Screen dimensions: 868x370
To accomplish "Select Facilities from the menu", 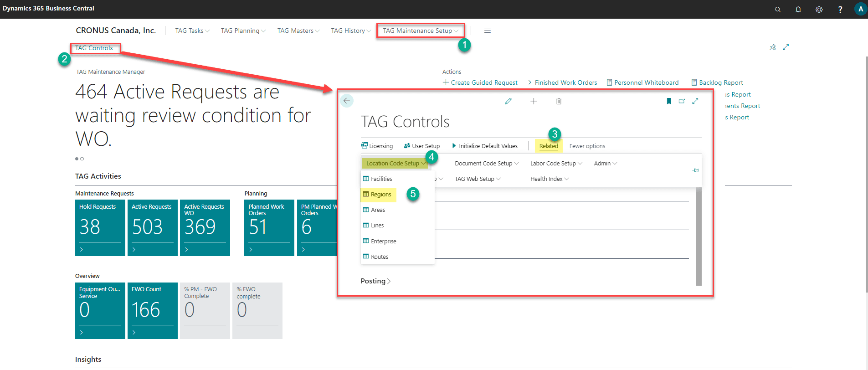I will coord(397,179).
